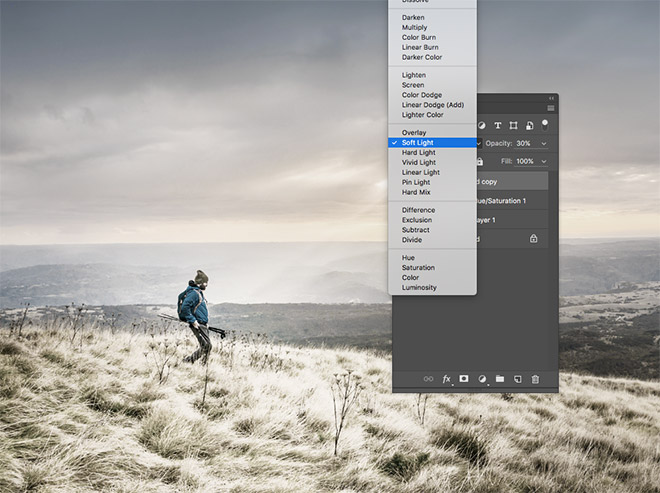Add a layer mask using the mask icon
The height and width of the screenshot is (493, 660).
(x=464, y=379)
